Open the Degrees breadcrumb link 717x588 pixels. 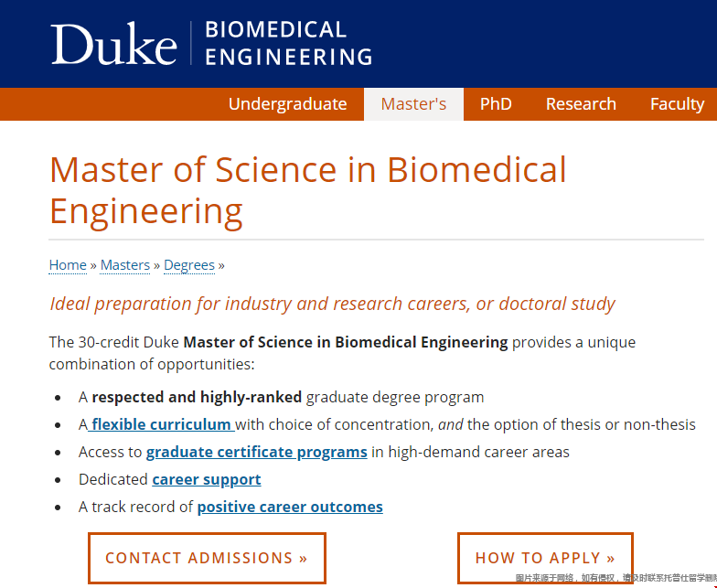point(189,265)
